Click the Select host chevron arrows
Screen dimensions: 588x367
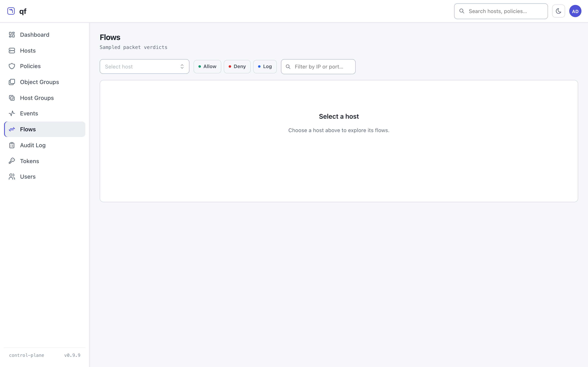pos(182,66)
